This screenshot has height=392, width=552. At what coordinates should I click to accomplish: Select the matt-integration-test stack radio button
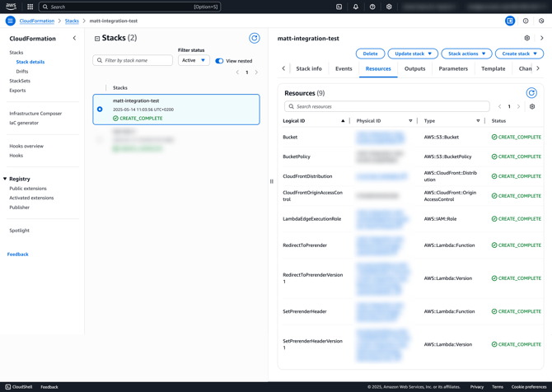100,109
